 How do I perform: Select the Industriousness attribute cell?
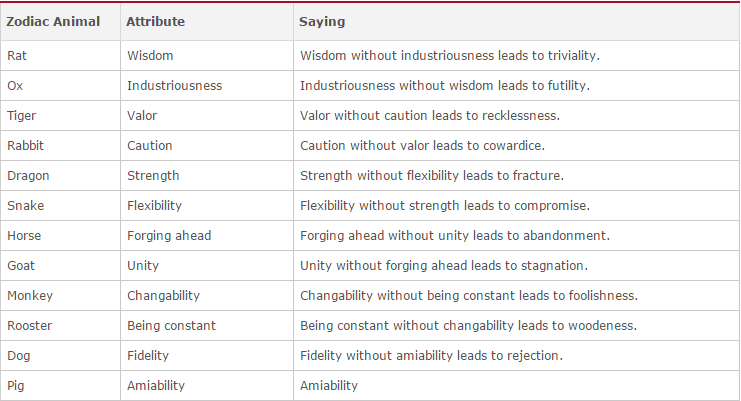tap(174, 86)
